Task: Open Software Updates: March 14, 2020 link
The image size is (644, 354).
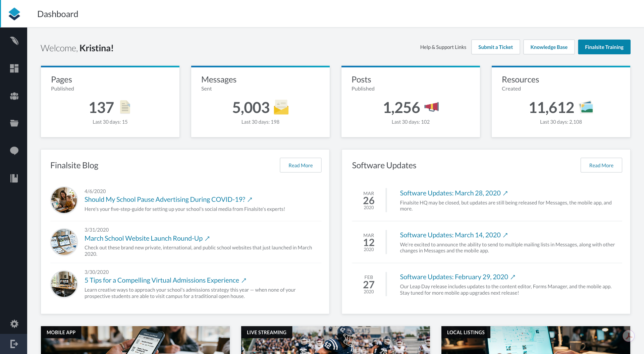Action: pyautogui.click(x=453, y=235)
